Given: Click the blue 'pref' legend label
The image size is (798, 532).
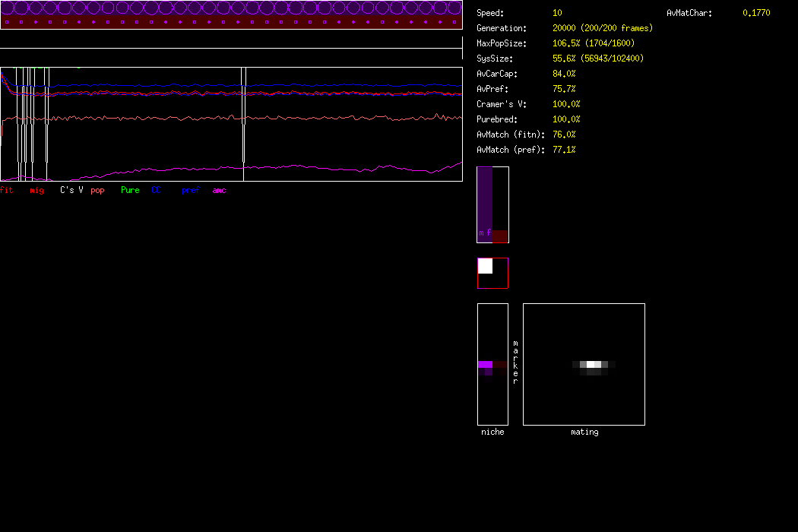Looking at the screenshot, I should (x=191, y=190).
